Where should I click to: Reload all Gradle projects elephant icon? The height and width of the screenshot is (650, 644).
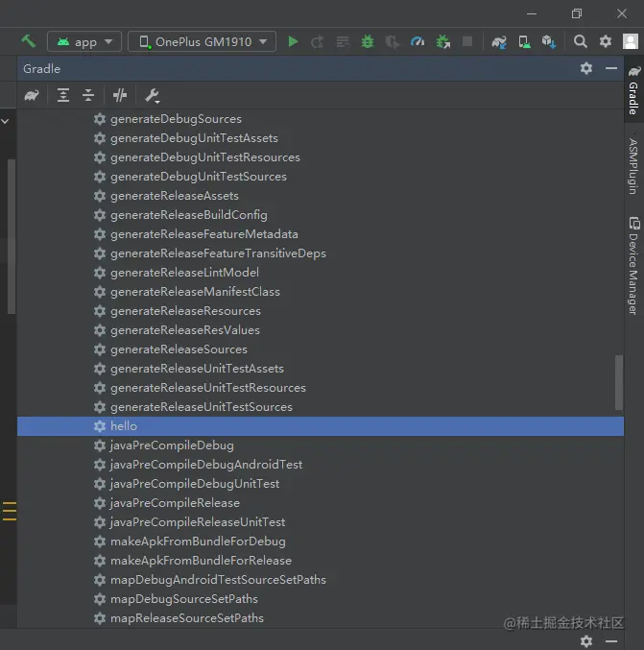32,95
